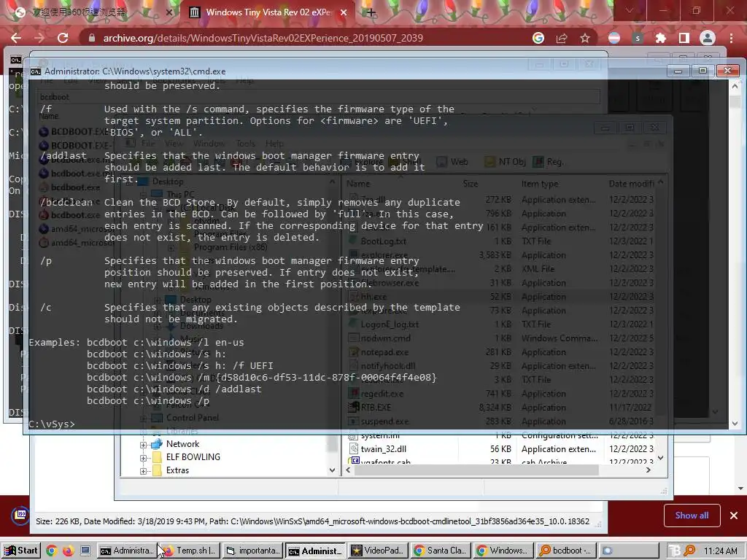Bookmark this page with the star icon
This screenshot has height=560, width=747.
click(x=585, y=38)
